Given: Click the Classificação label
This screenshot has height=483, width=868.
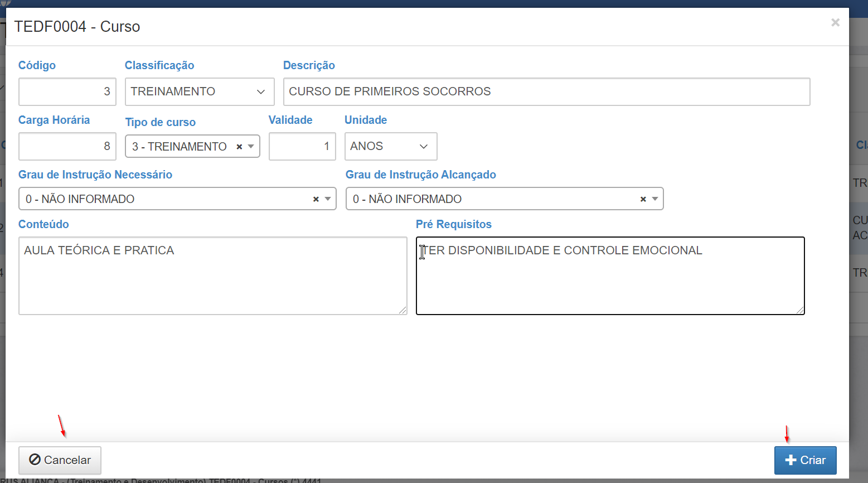Looking at the screenshot, I should click(x=159, y=65).
